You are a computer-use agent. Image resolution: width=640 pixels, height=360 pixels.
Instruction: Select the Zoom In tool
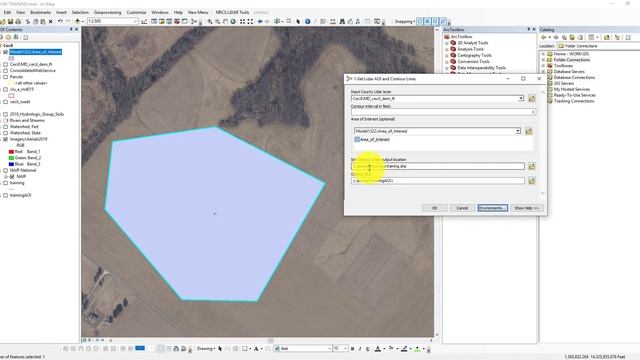[209, 21]
